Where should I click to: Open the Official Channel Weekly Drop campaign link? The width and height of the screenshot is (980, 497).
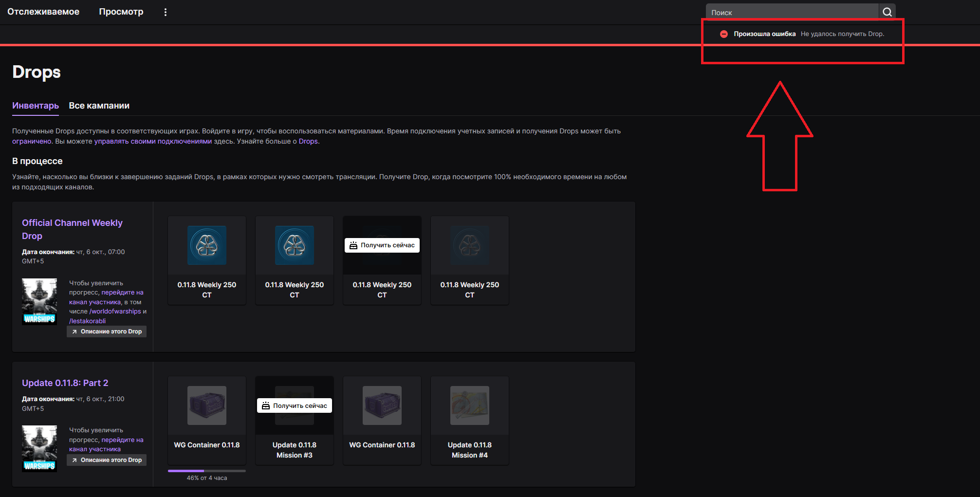click(72, 229)
